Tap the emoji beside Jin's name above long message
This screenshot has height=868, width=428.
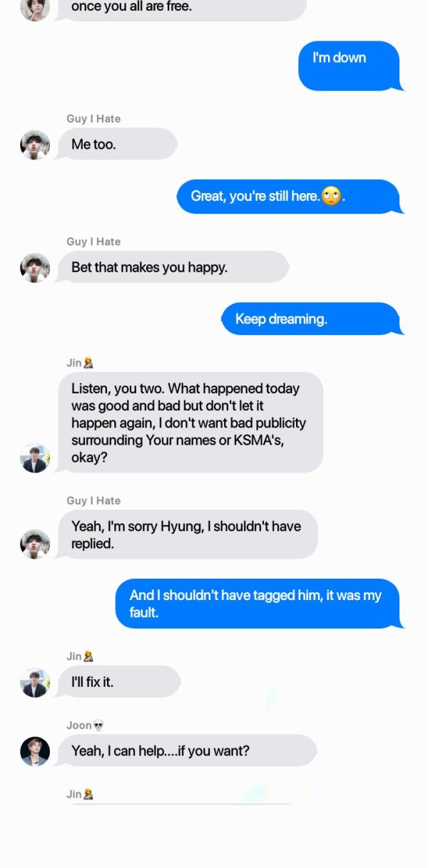pos(88,363)
